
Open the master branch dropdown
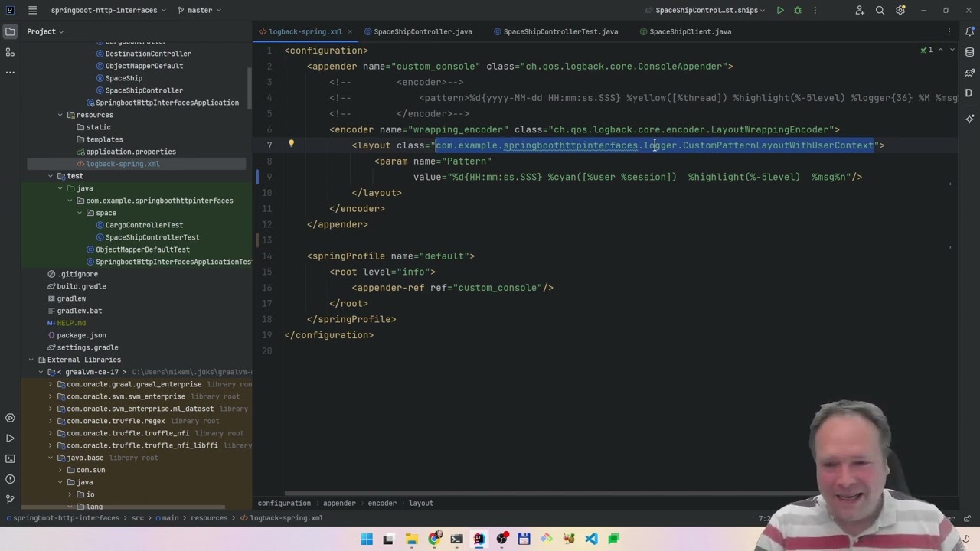(x=199, y=10)
